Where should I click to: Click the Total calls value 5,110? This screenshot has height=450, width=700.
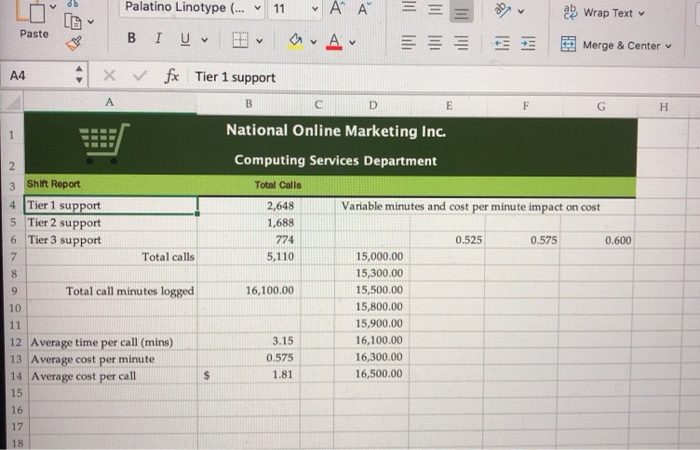click(249, 256)
